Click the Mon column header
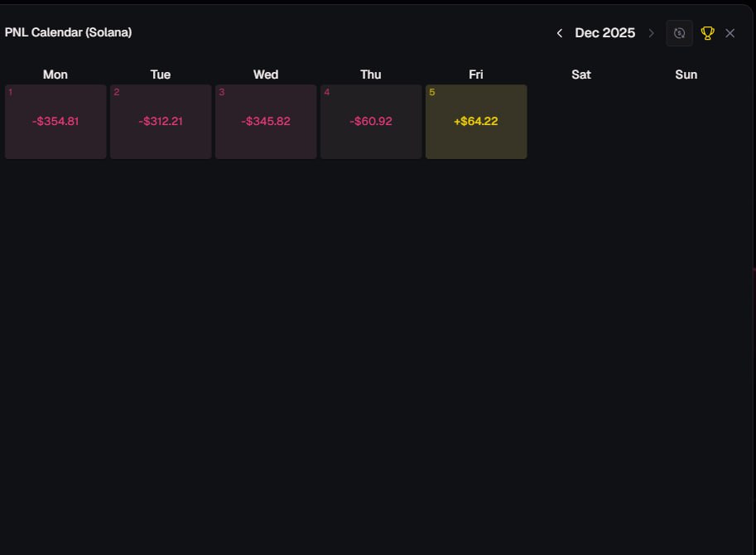The width and height of the screenshot is (756, 555). (55, 75)
